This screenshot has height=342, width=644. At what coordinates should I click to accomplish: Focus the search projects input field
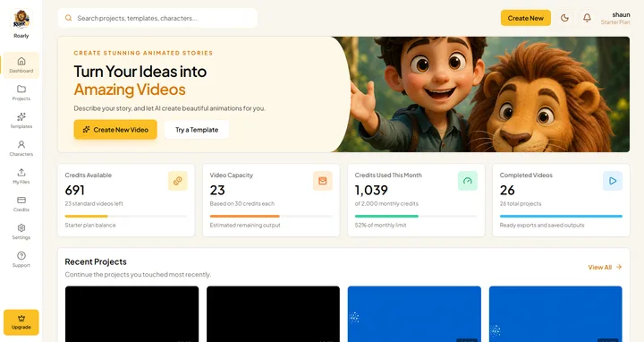point(157,18)
